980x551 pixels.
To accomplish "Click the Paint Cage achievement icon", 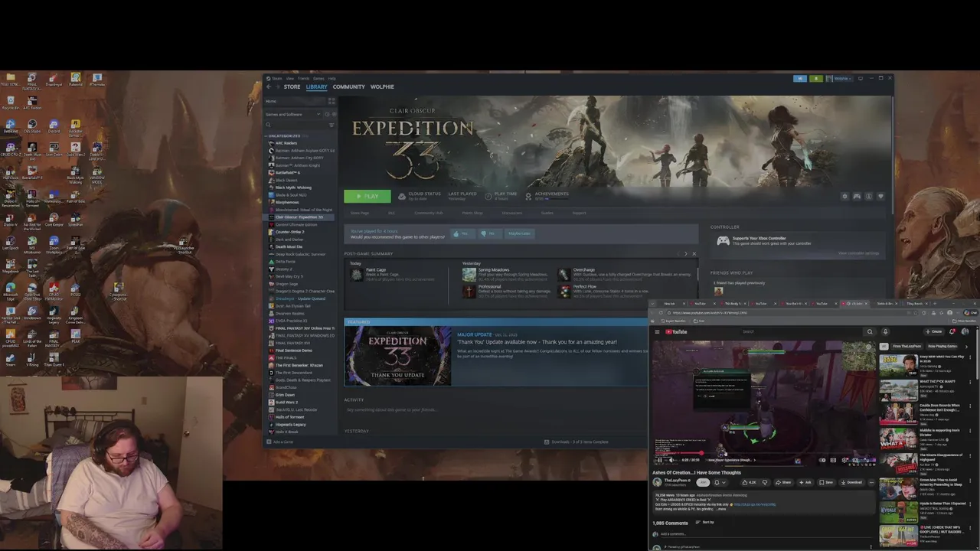I will pos(356,275).
